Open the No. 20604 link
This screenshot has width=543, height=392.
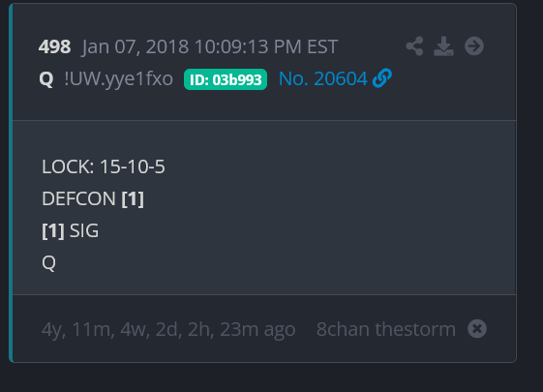tap(322, 78)
